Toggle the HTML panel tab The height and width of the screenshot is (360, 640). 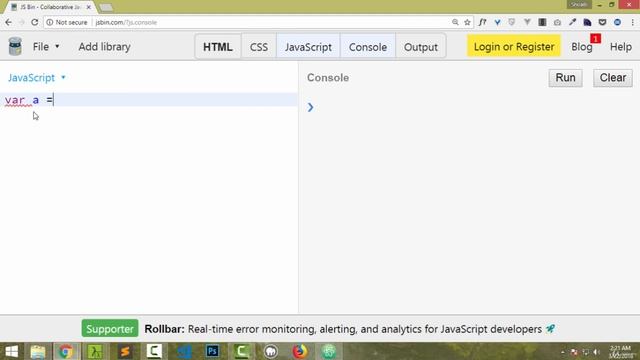[218, 47]
